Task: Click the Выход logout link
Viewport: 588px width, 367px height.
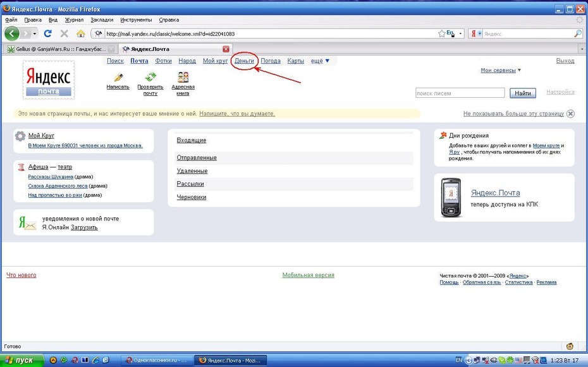Action: pyautogui.click(x=565, y=61)
